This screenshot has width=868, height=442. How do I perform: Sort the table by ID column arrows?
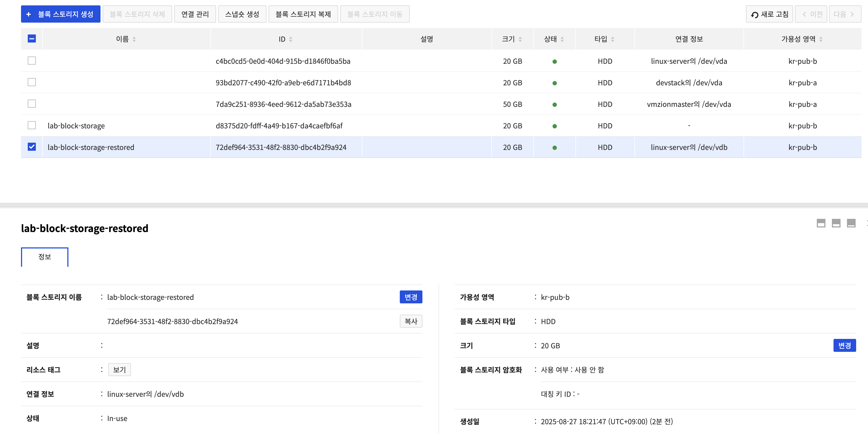290,39
